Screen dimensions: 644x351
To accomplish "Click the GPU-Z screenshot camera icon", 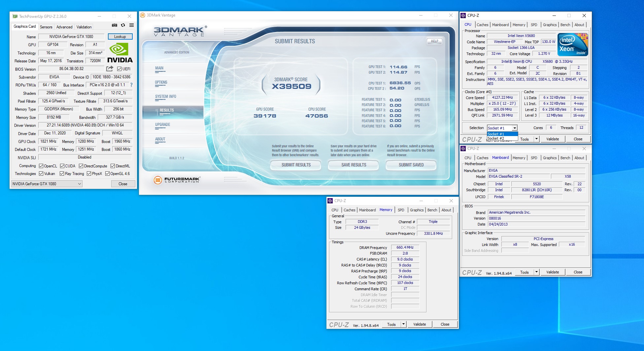I will click(114, 25).
